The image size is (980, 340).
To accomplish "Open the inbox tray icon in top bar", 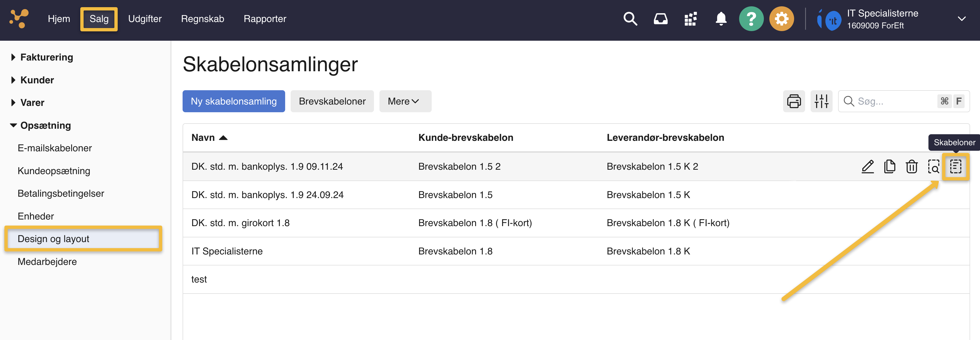I will point(661,18).
